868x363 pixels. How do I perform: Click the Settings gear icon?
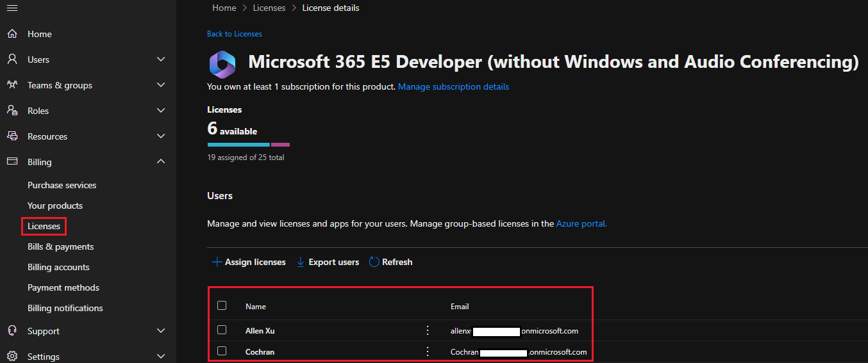(x=12, y=357)
